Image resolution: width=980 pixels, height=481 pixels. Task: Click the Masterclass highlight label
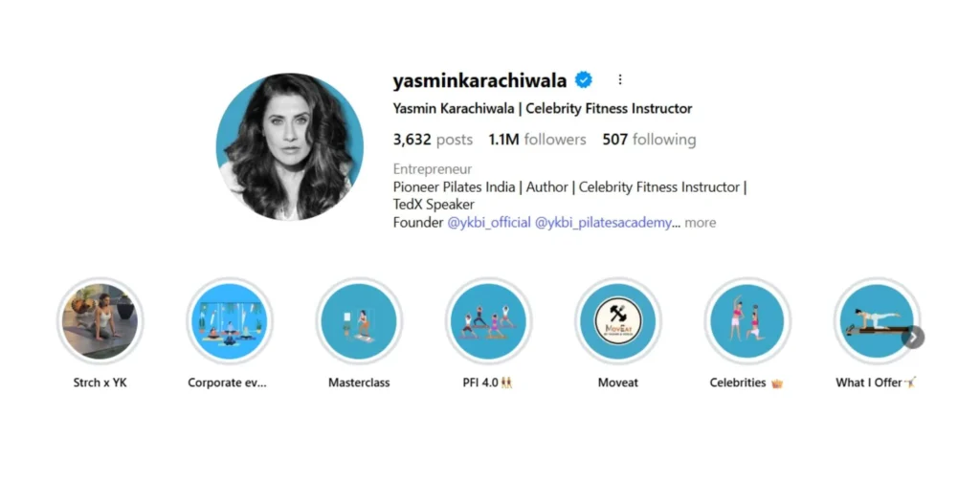click(359, 383)
